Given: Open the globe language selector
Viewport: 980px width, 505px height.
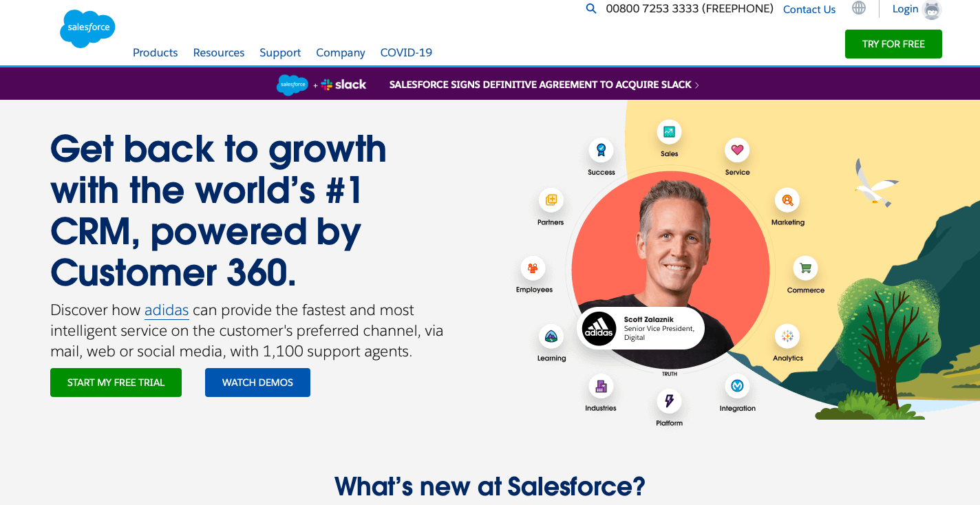Looking at the screenshot, I should point(859,8).
